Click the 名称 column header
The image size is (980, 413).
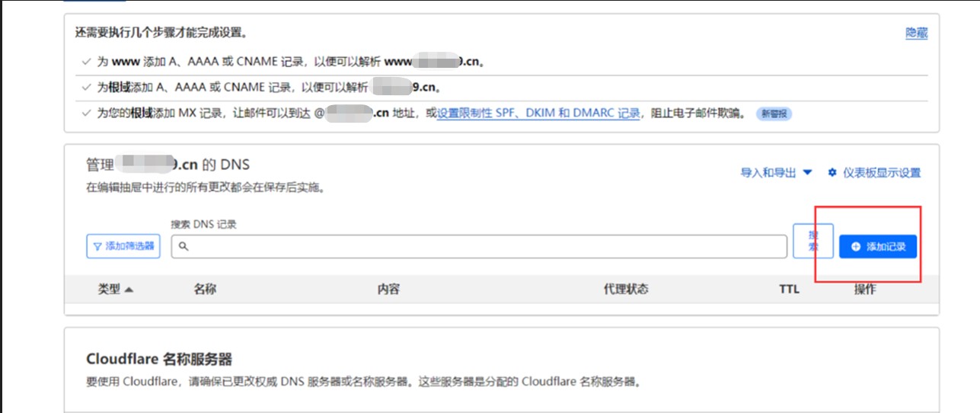(205, 289)
